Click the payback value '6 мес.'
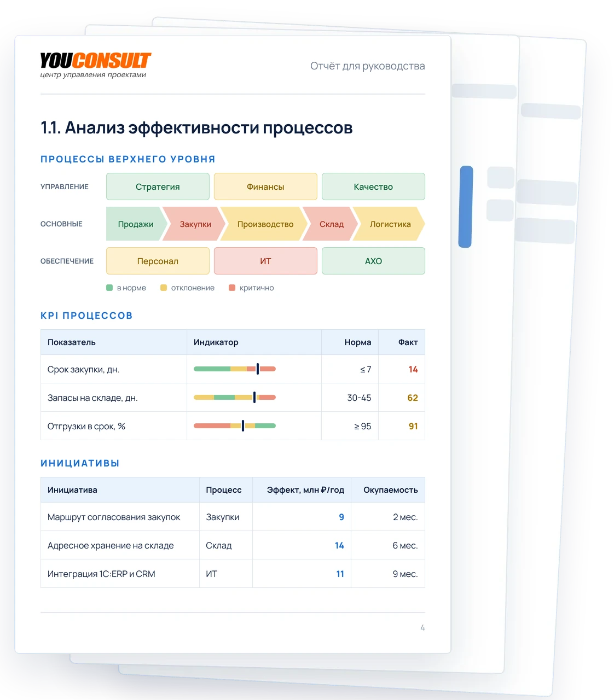614x700 pixels. 405,546
